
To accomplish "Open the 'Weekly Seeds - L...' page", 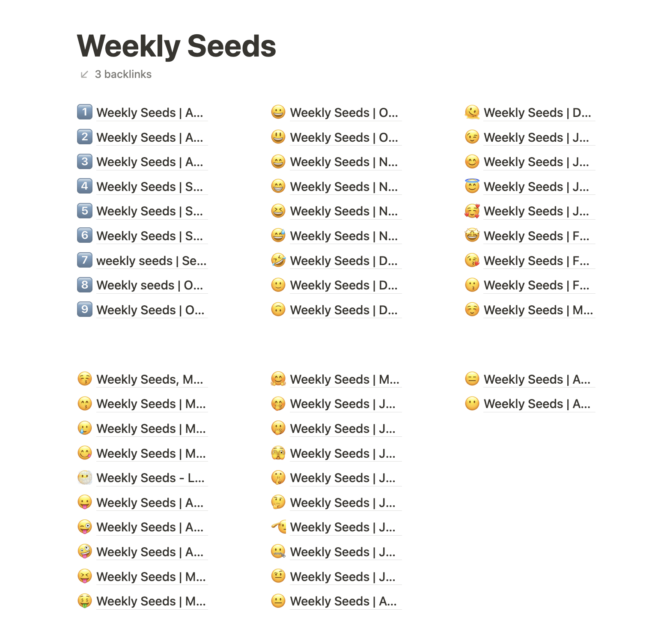I will [151, 478].
